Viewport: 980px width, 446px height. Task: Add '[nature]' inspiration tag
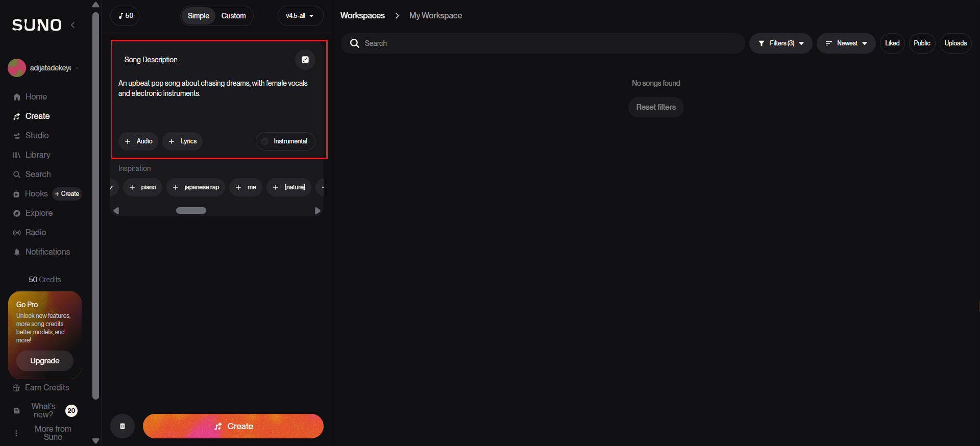[x=289, y=187]
